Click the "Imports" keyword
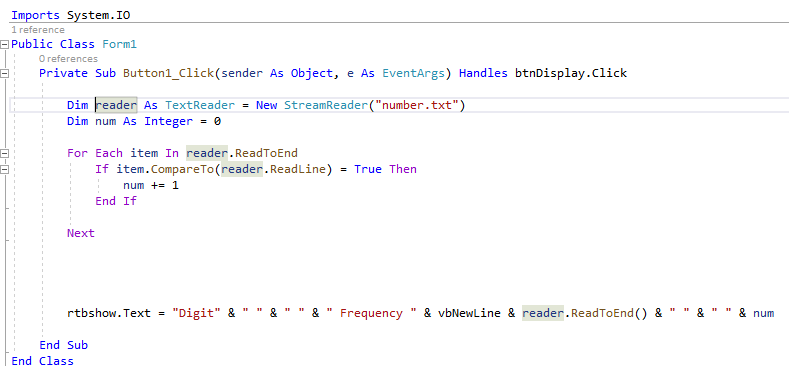 pyautogui.click(x=35, y=16)
